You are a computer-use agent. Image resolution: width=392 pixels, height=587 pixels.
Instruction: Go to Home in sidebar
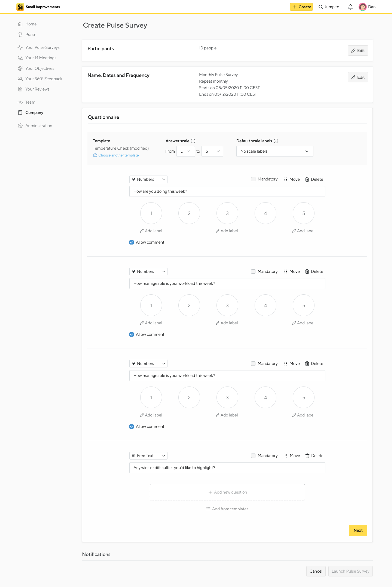tap(27, 24)
